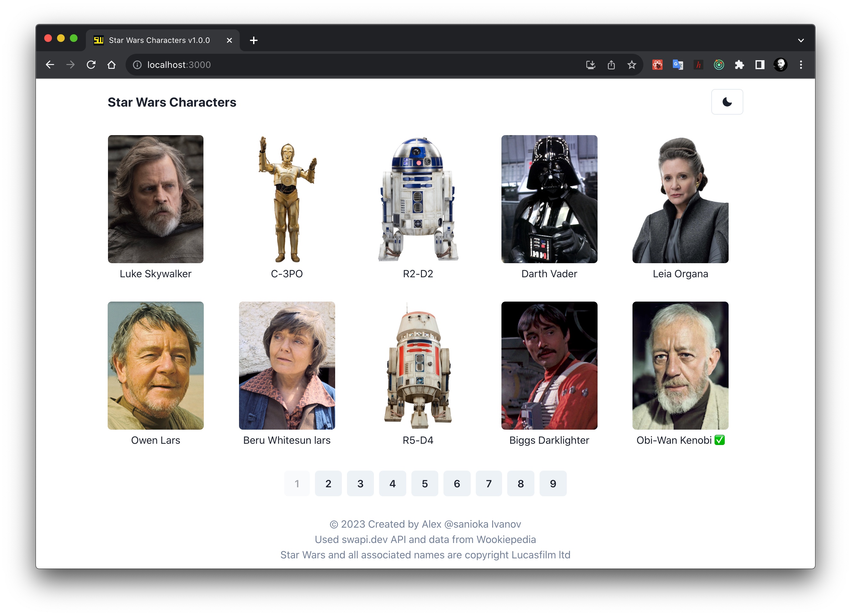Open a new tab with the plus button

click(x=254, y=40)
